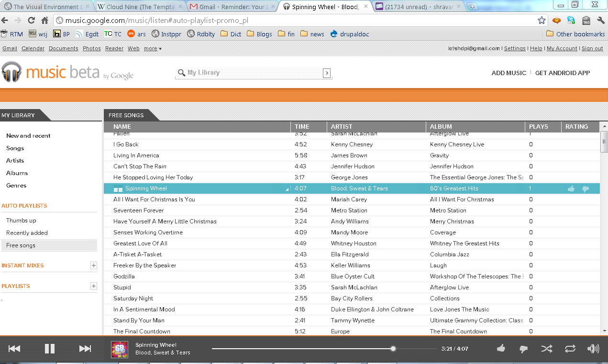Click the browser back arrow
This screenshot has height=364, width=608.
5,21
